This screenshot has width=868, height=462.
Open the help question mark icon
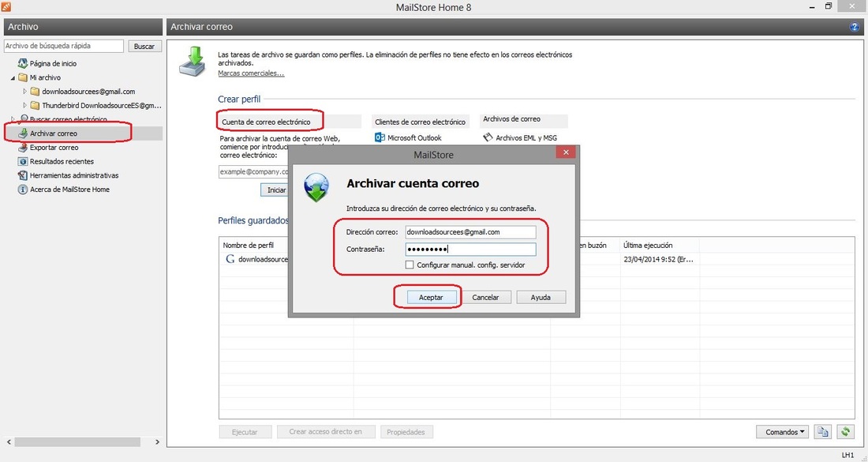coord(854,27)
